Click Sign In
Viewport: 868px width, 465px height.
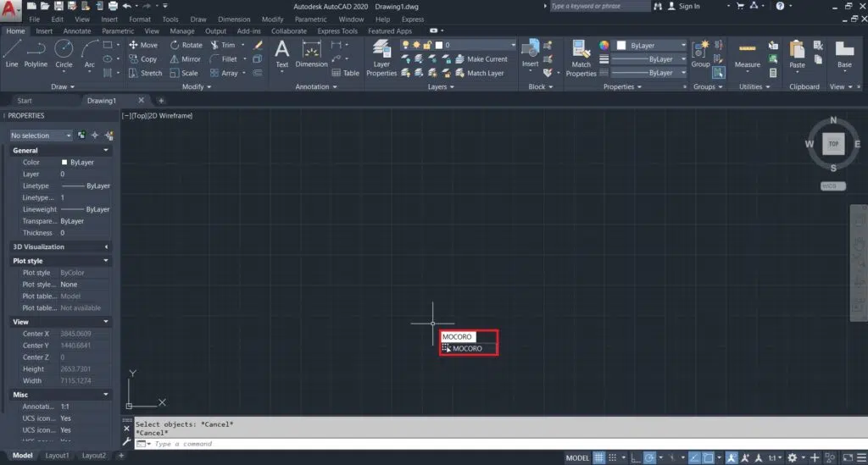(x=683, y=6)
